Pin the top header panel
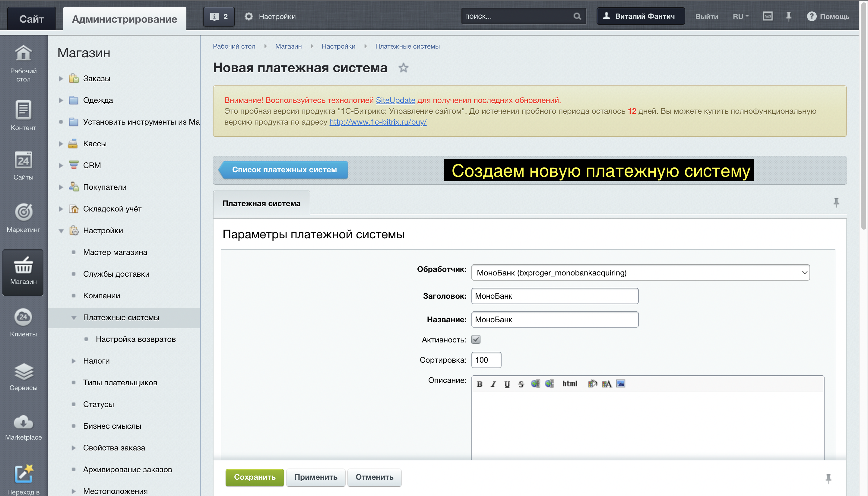The height and width of the screenshot is (496, 868). click(x=789, y=16)
